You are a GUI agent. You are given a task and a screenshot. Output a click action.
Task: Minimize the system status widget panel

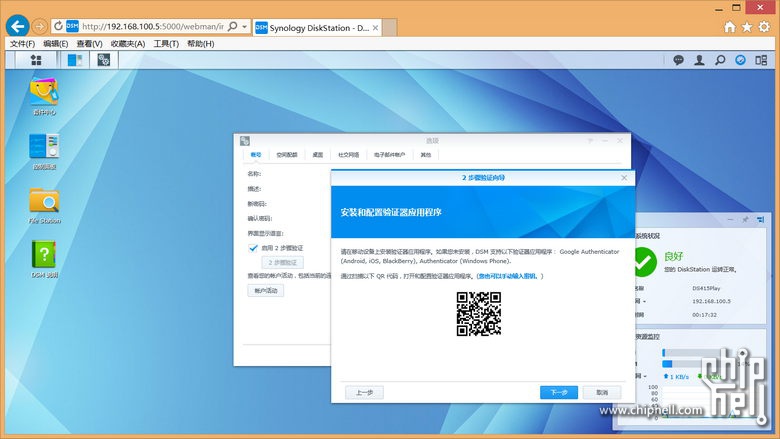point(730,219)
